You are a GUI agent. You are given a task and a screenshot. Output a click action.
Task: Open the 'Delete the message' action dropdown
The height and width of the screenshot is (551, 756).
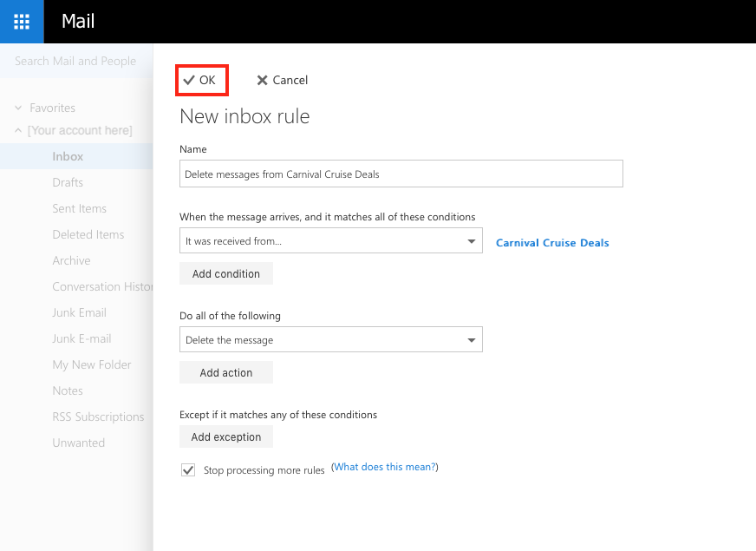click(330, 340)
